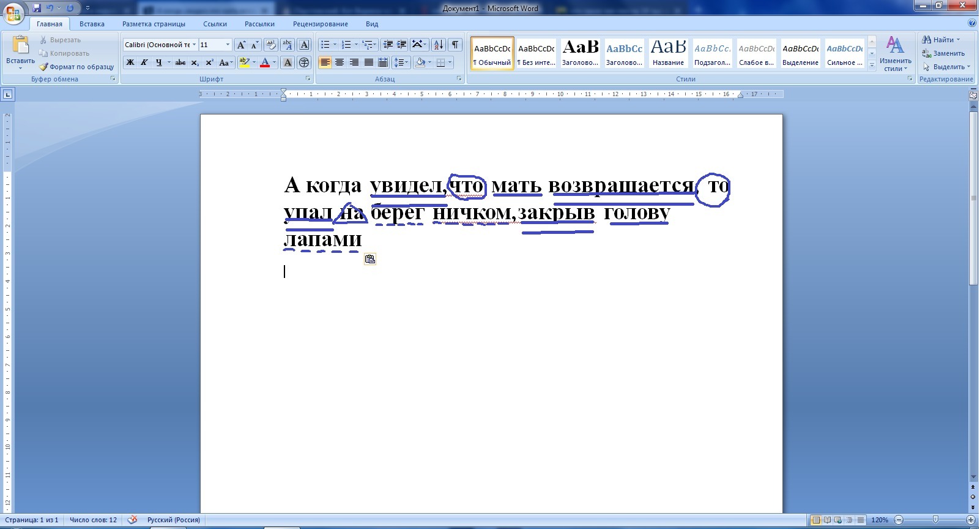
Task: Click the Sort A-Z icon
Action: click(438, 45)
